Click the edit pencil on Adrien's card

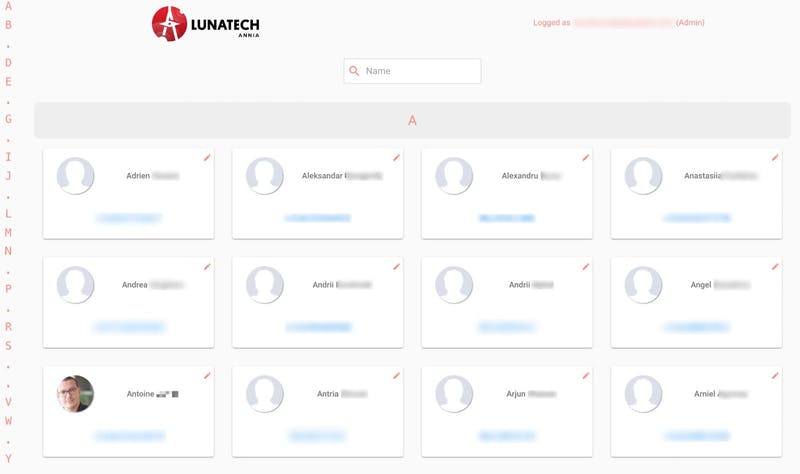click(207, 158)
